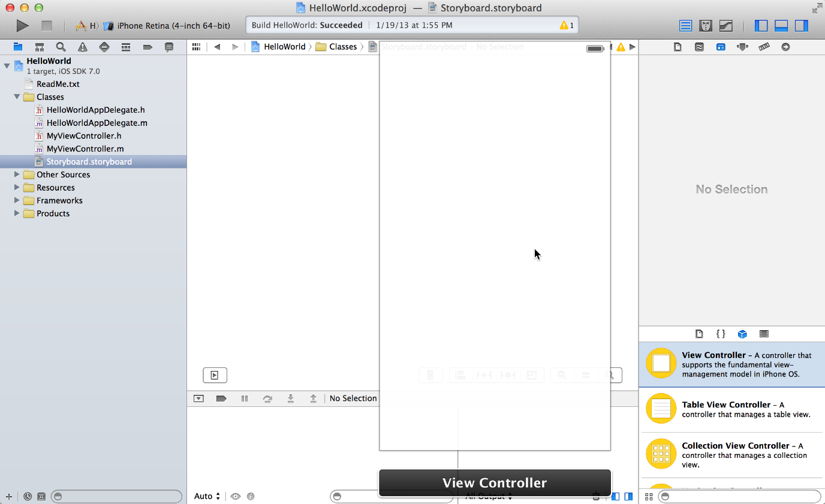Screen dimensions: 825x504
Task: Expand the Frameworks folder
Action: tap(17, 200)
